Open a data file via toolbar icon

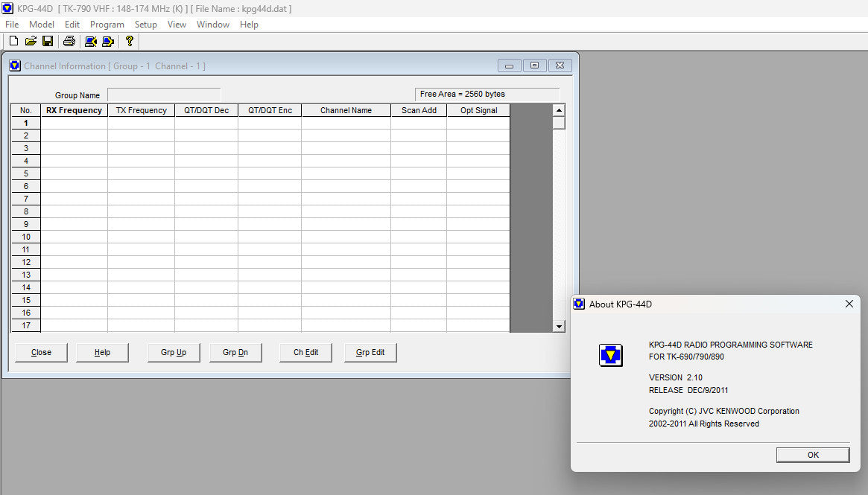point(31,41)
